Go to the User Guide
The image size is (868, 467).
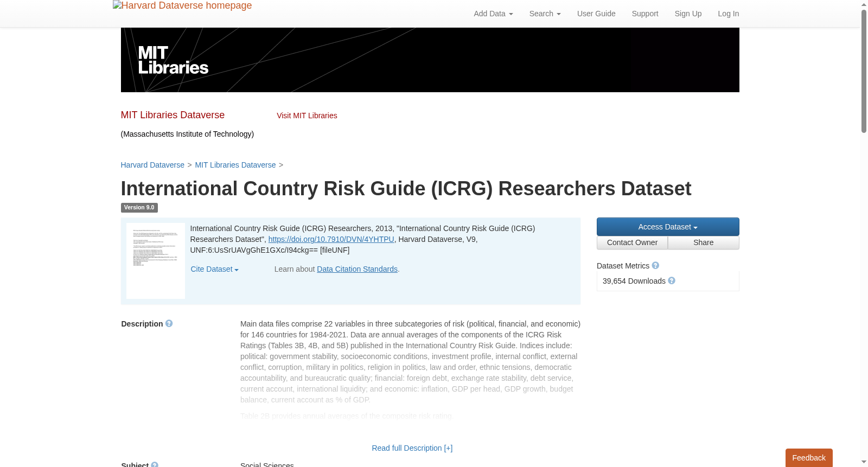[596, 14]
